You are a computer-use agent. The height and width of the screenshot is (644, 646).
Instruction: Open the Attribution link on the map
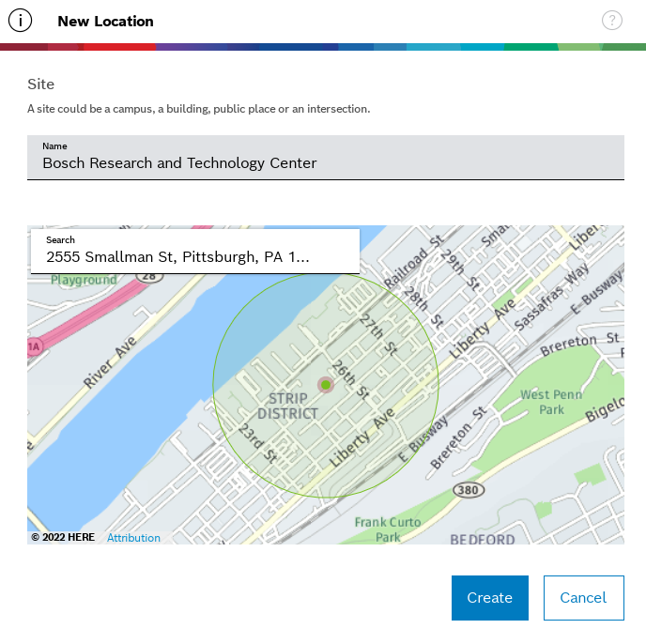[x=133, y=538]
